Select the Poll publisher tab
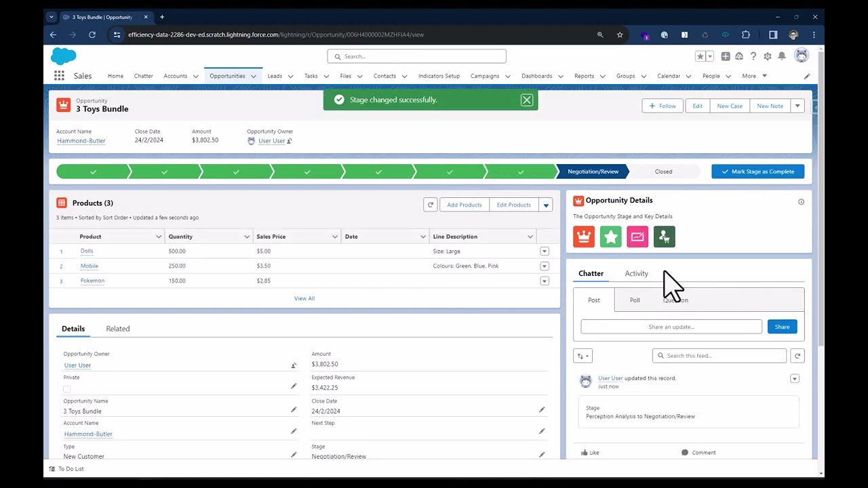 [x=635, y=300]
